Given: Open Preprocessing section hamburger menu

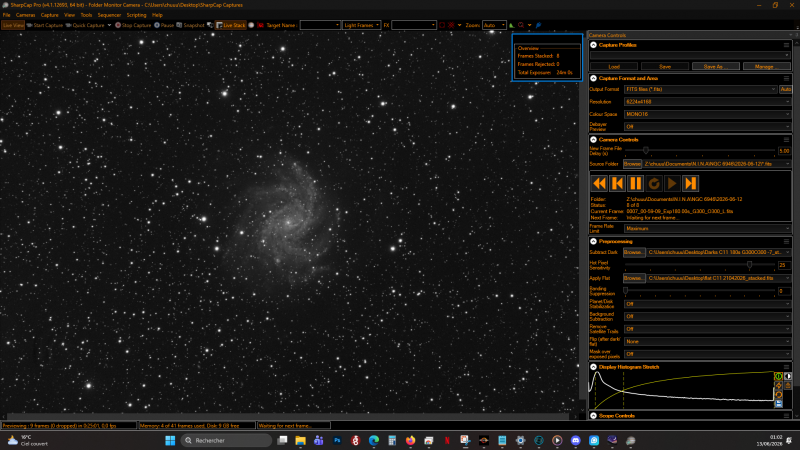Looking at the screenshot, I should (x=786, y=241).
